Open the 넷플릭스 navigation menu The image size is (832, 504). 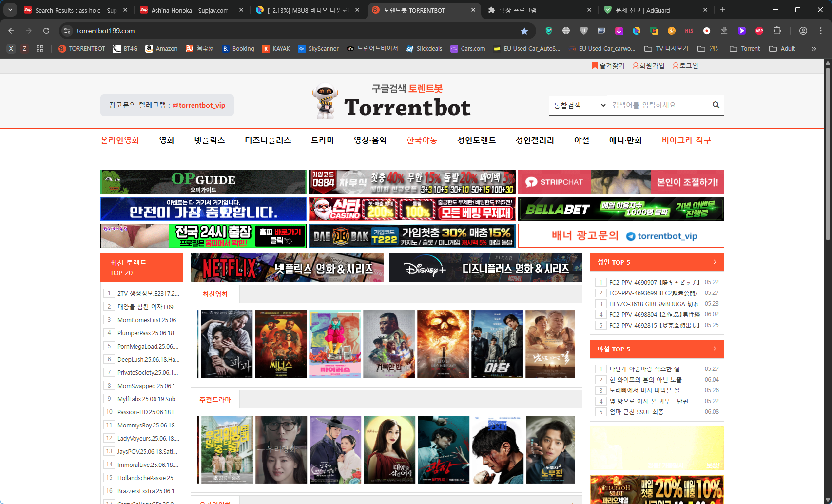(209, 140)
